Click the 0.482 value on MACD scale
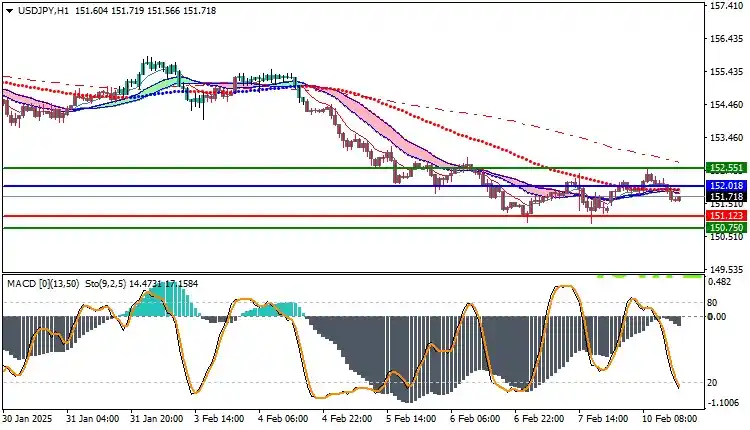 click(719, 282)
